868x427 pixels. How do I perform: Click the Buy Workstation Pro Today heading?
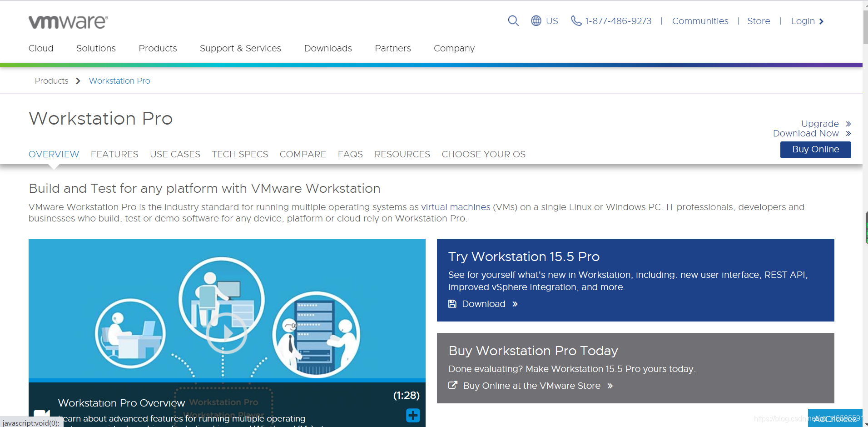point(533,351)
